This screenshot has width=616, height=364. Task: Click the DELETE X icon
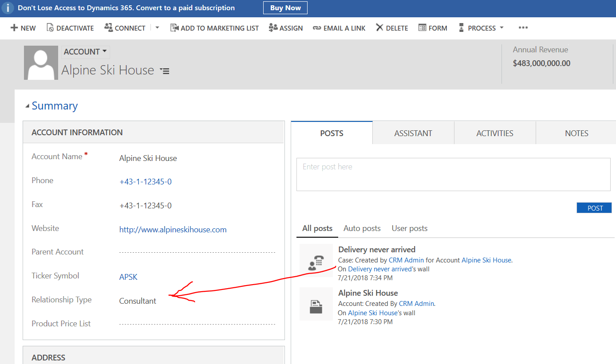[x=379, y=27]
